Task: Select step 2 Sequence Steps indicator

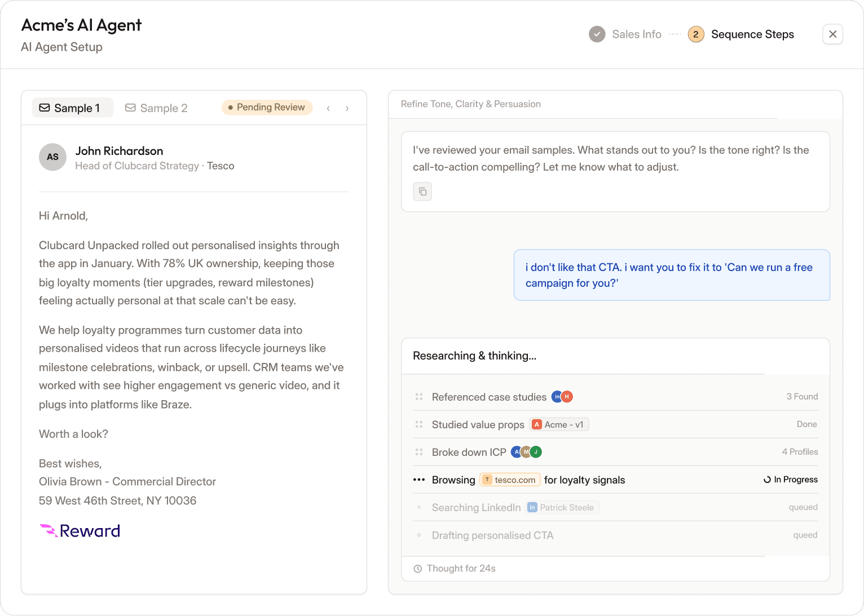Action: [x=695, y=34]
